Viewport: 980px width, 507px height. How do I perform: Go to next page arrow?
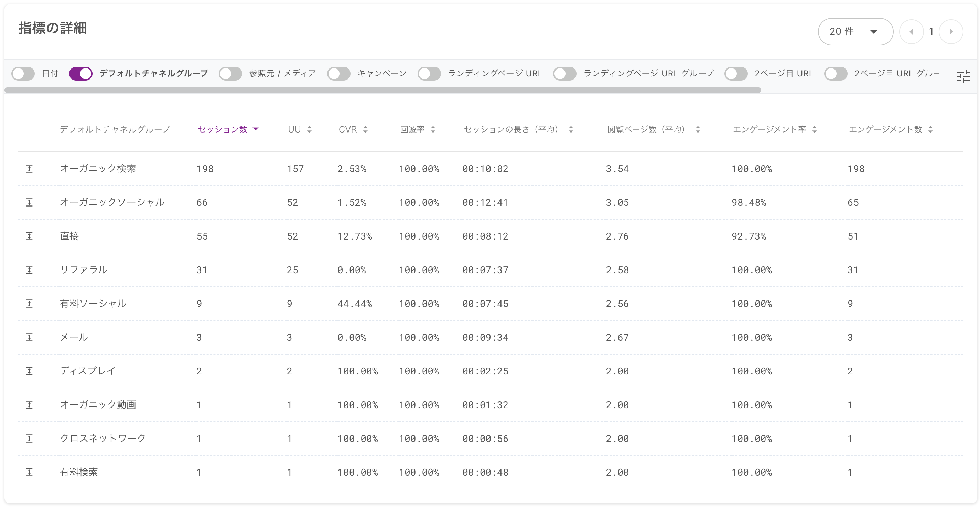pyautogui.click(x=951, y=32)
